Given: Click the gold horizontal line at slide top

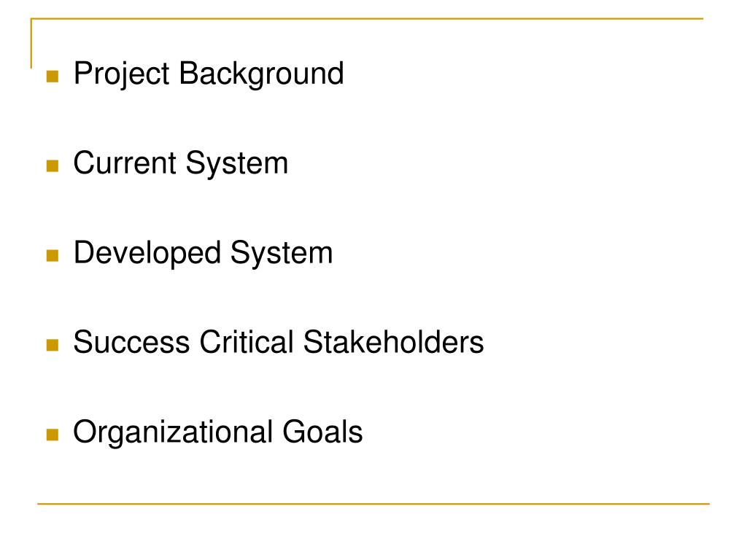Looking at the screenshot, I should coord(367,18).
